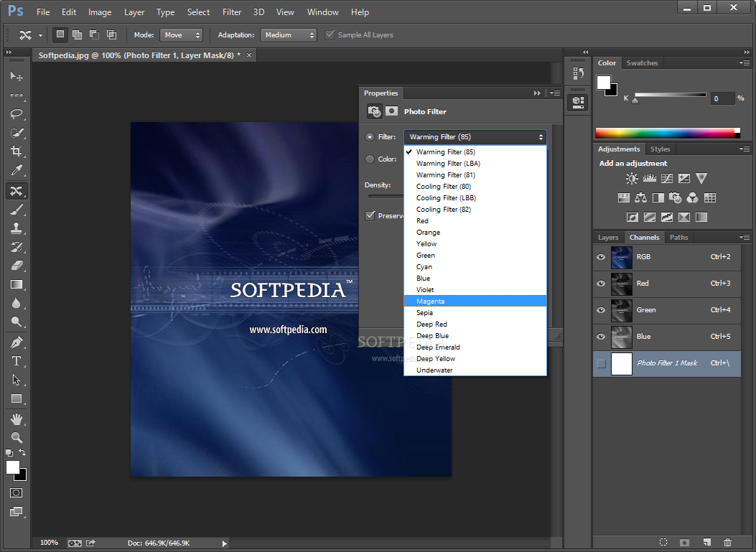Choose Magenta from filter list
Viewport: 756px width, 552px height.
pos(475,301)
